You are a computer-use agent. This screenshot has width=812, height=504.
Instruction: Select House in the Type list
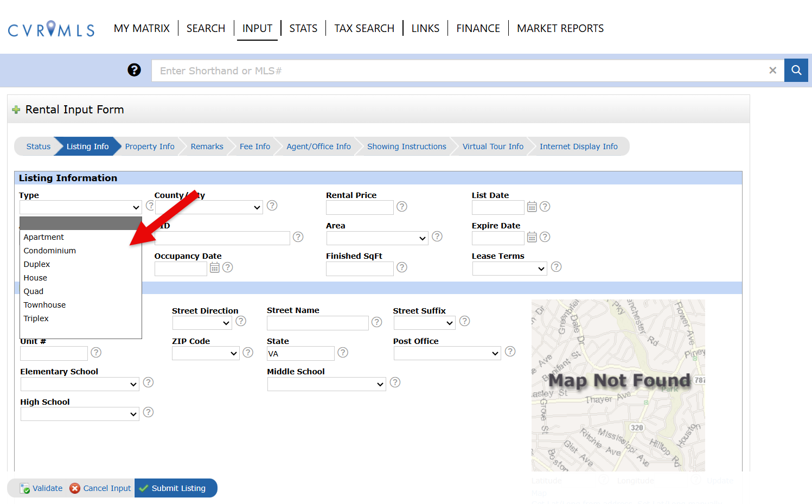[81, 278]
